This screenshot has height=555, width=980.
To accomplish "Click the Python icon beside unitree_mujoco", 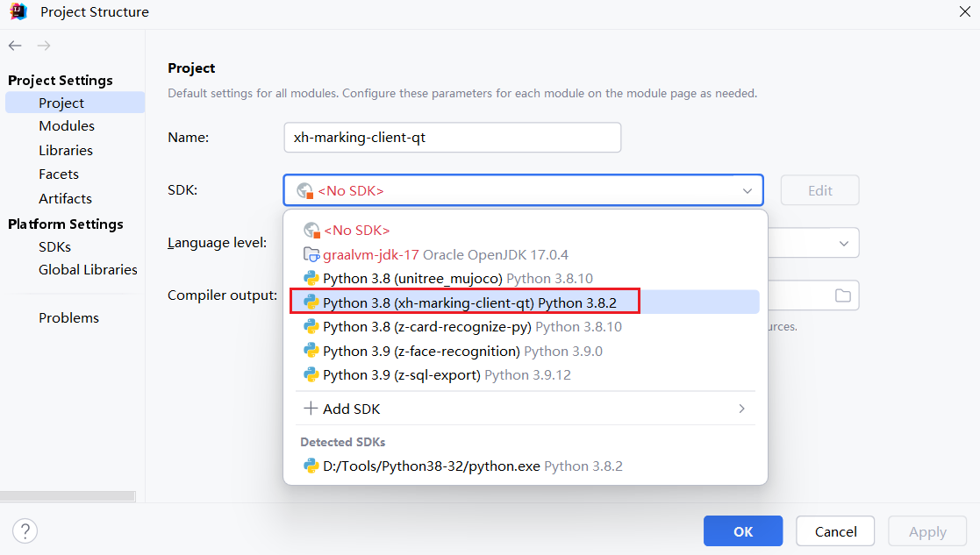I will (x=311, y=279).
